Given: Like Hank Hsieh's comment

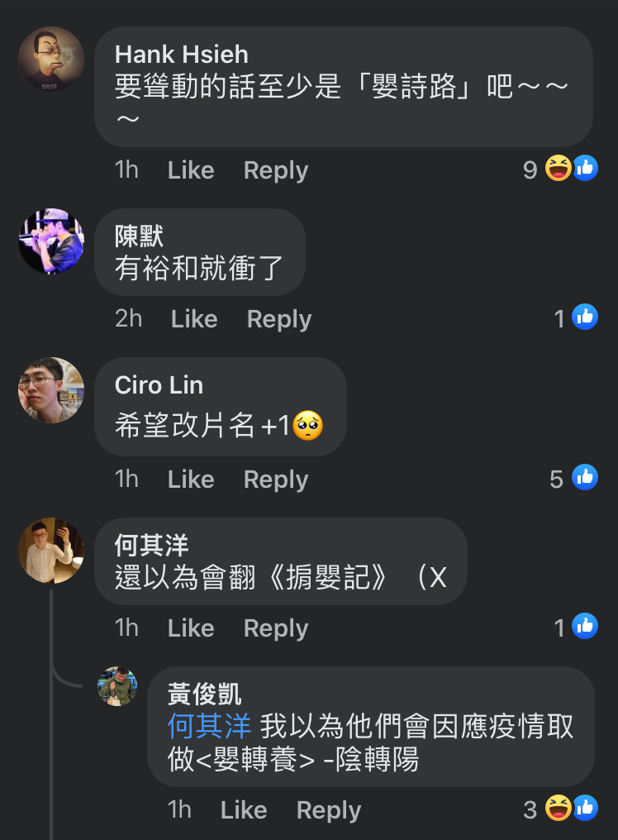Looking at the screenshot, I should (191, 169).
